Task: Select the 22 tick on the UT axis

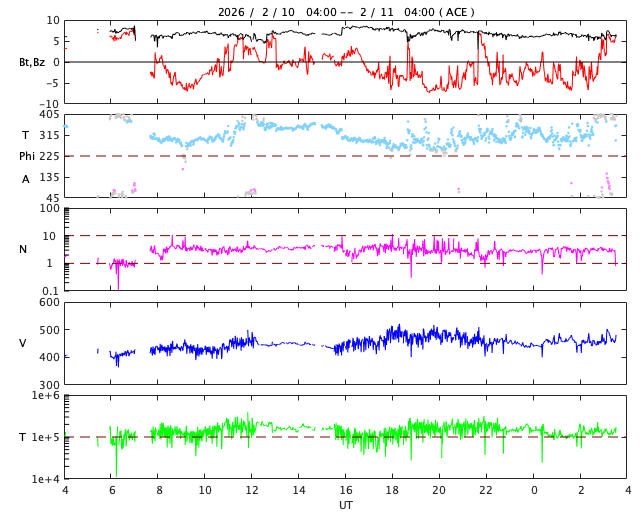Action: tap(487, 491)
